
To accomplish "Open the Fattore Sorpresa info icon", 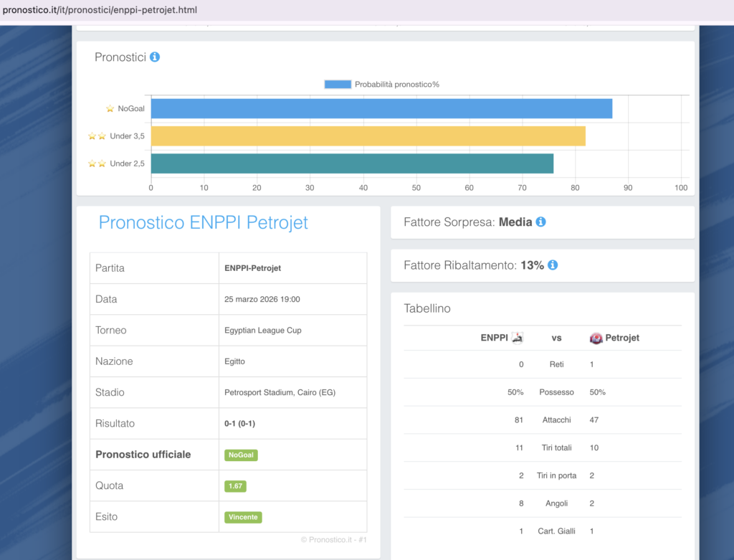I will 541,222.
